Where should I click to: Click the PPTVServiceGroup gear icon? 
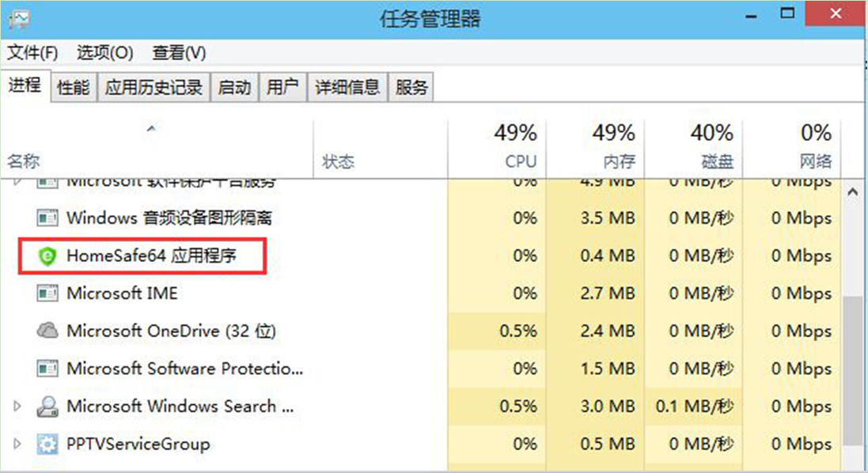[47, 444]
